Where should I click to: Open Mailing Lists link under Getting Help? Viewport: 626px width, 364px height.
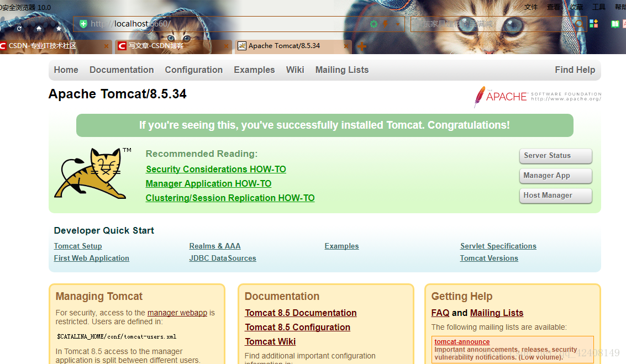(x=497, y=313)
